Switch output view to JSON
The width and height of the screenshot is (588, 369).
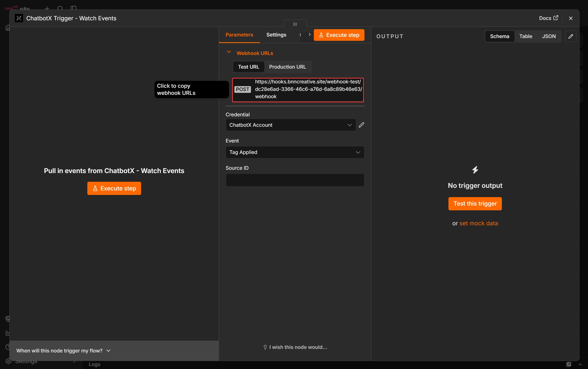click(x=549, y=36)
